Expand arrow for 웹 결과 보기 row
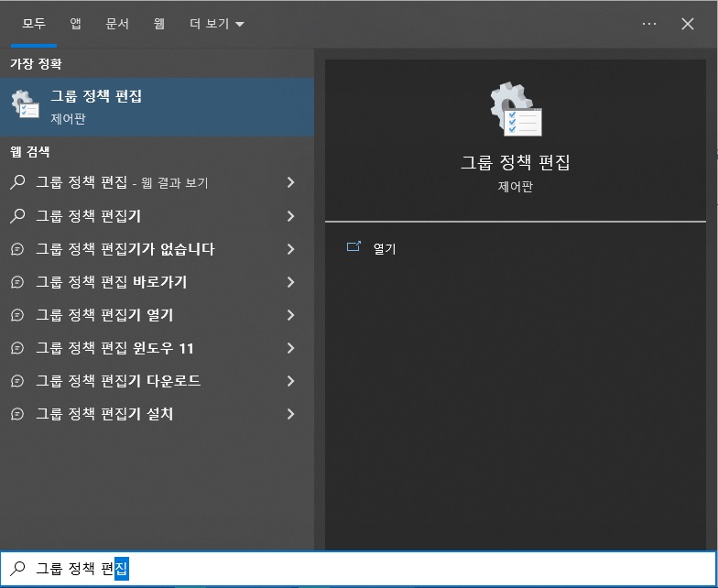 click(x=291, y=182)
